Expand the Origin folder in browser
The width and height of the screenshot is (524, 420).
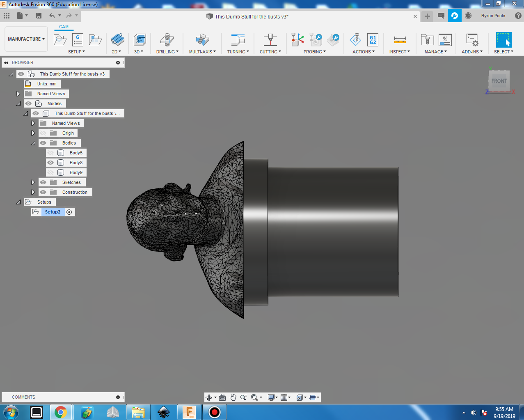(x=33, y=133)
